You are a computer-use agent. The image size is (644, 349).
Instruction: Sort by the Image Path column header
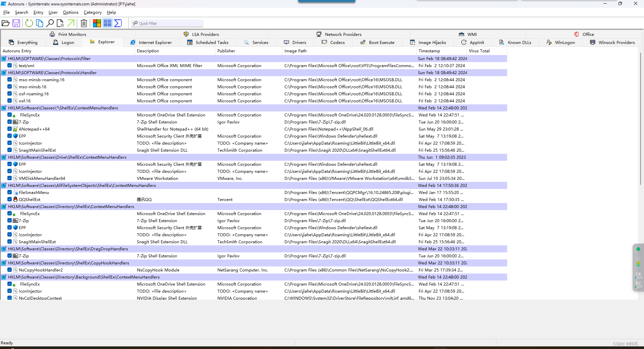point(349,51)
